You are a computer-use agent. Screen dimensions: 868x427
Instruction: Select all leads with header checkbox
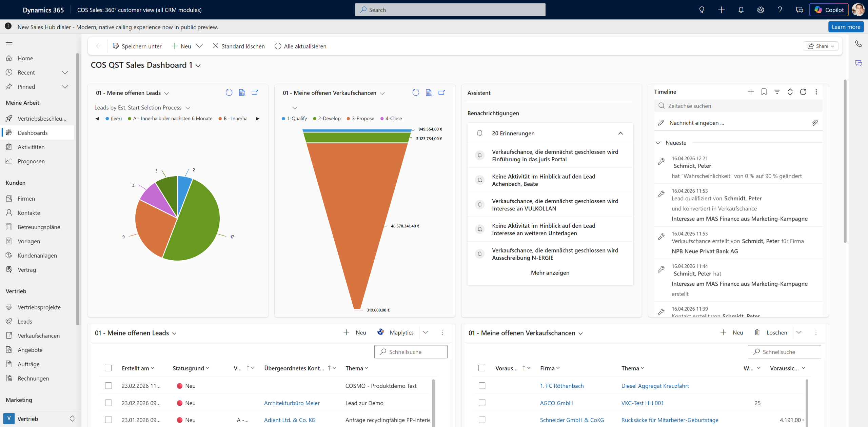[x=108, y=368]
